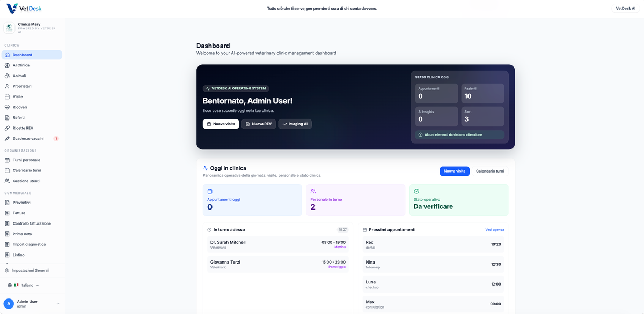The height and width of the screenshot is (314, 644).
Task: Click the white Nuova visita button in the hero banner
Action: [221, 124]
